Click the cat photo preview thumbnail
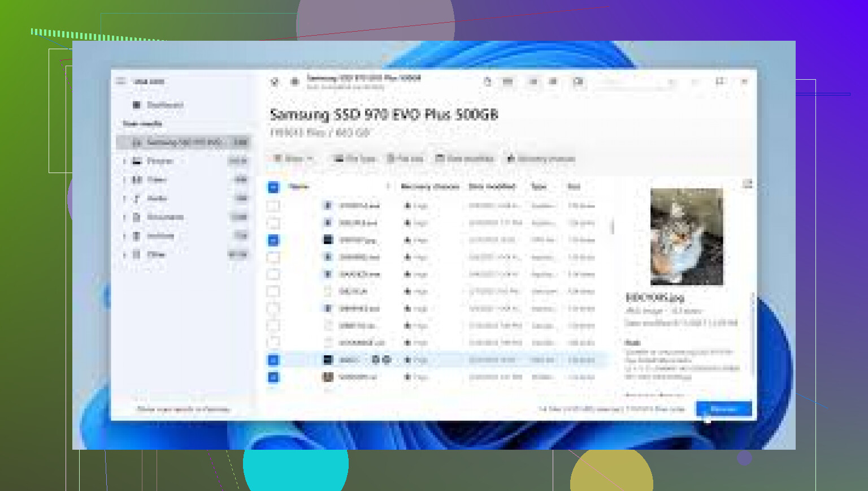The height and width of the screenshot is (491, 868). click(686, 237)
